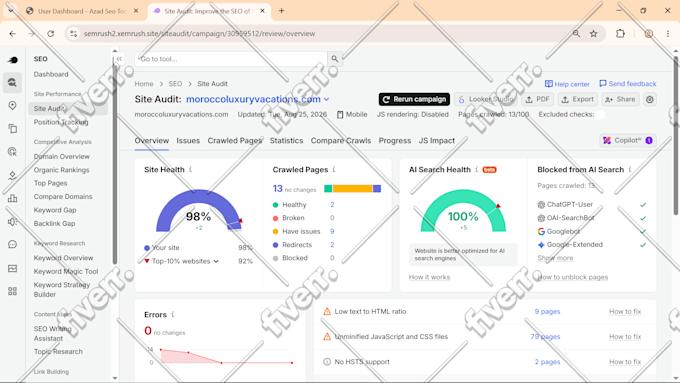Click the search magnifier in Go to tool
The image size is (680, 383).
[335, 59]
